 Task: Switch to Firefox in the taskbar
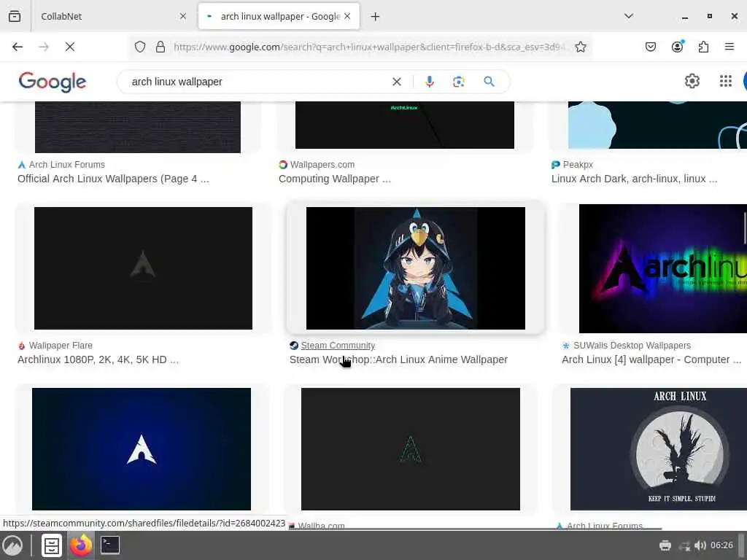pyautogui.click(x=81, y=545)
